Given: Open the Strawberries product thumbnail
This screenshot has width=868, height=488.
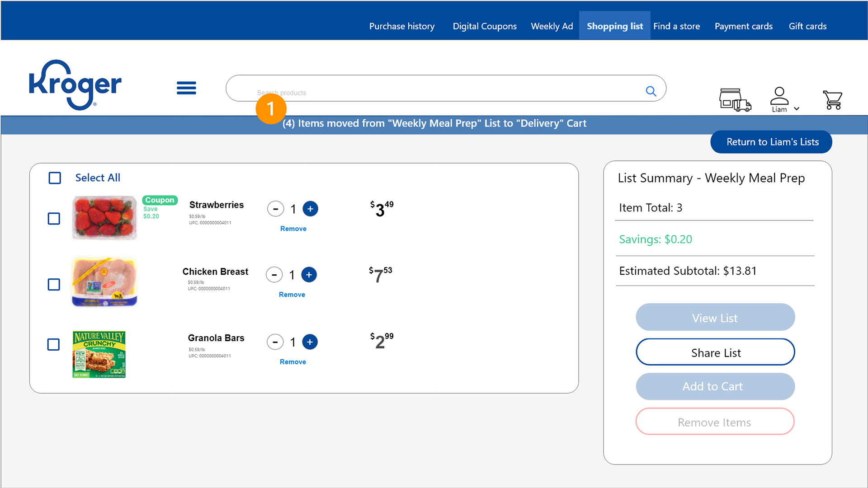Looking at the screenshot, I should tap(104, 218).
